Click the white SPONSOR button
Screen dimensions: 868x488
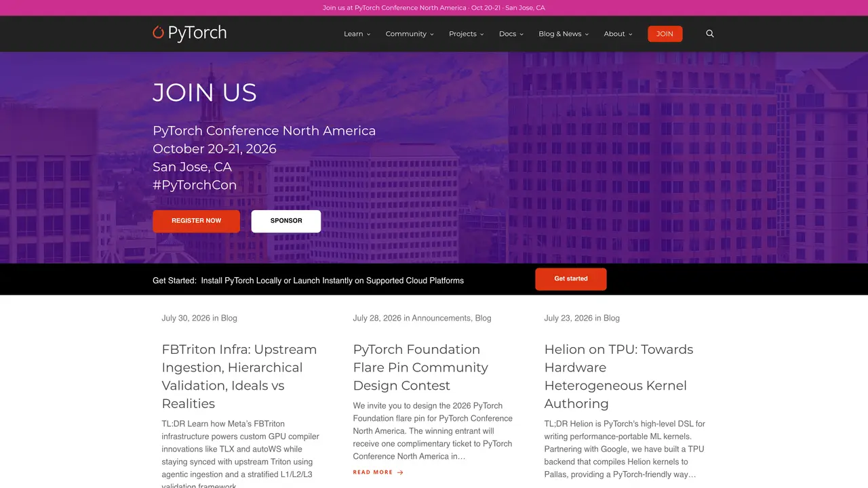[x=286, y=221]
